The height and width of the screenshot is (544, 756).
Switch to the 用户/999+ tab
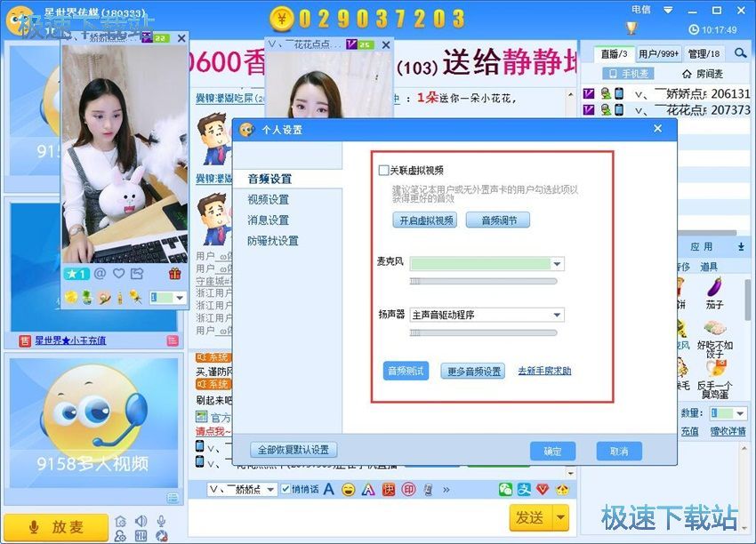[658, 54]
